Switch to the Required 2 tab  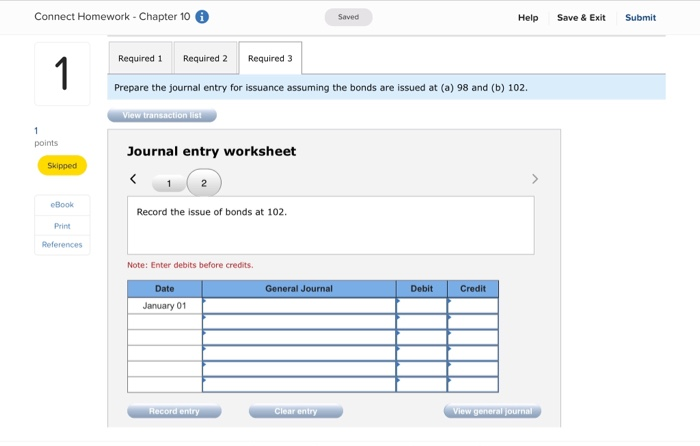pos(205,58)
